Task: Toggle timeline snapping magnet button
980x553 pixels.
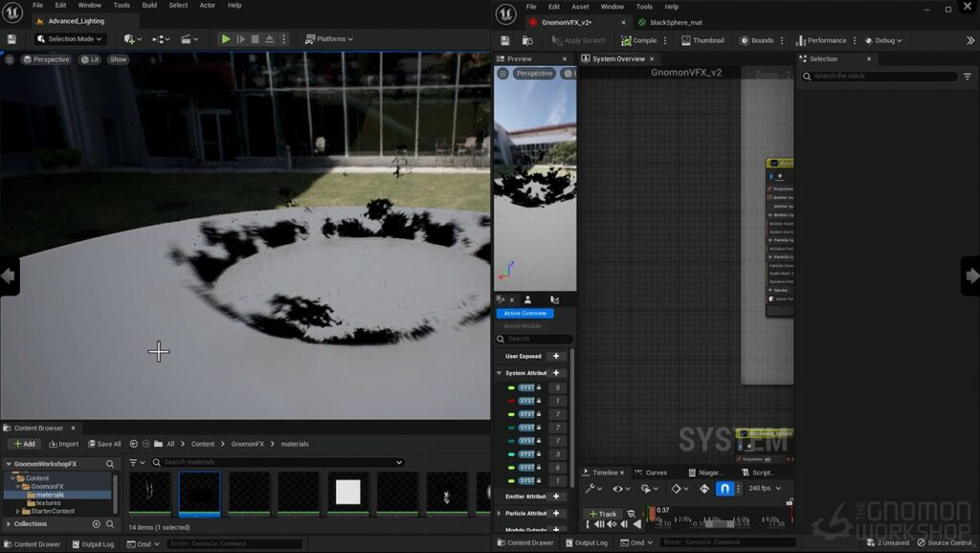Action: 724,489
